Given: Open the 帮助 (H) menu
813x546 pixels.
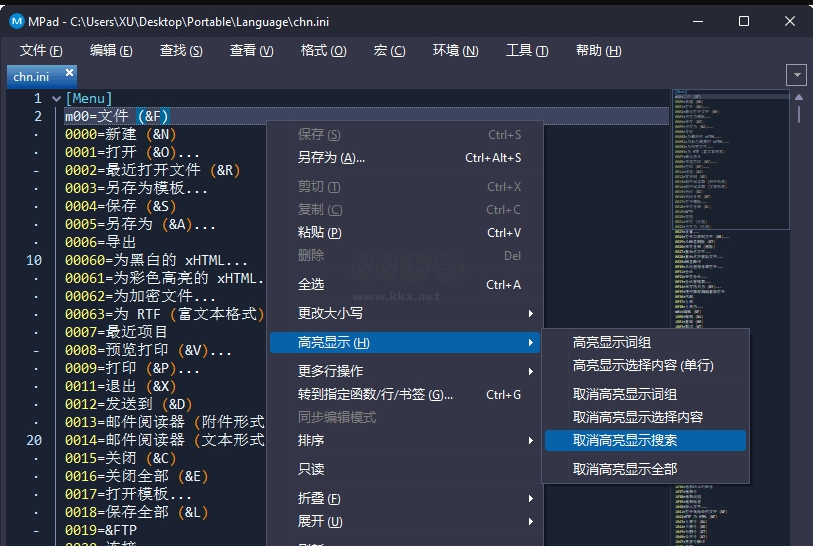Looking at the screenshot, I should pyautogui.click(x=599, y=50).
